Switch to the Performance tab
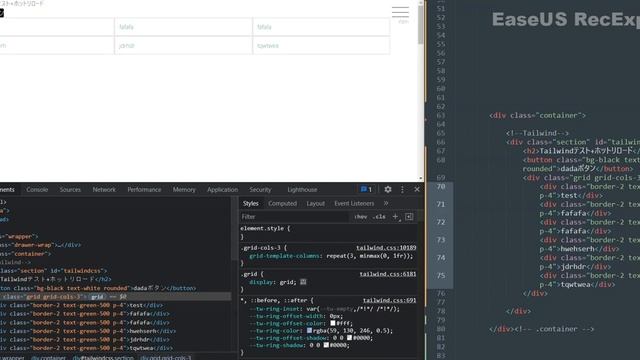The width and height of the screenshot is (640, 360). pos(144,189)
